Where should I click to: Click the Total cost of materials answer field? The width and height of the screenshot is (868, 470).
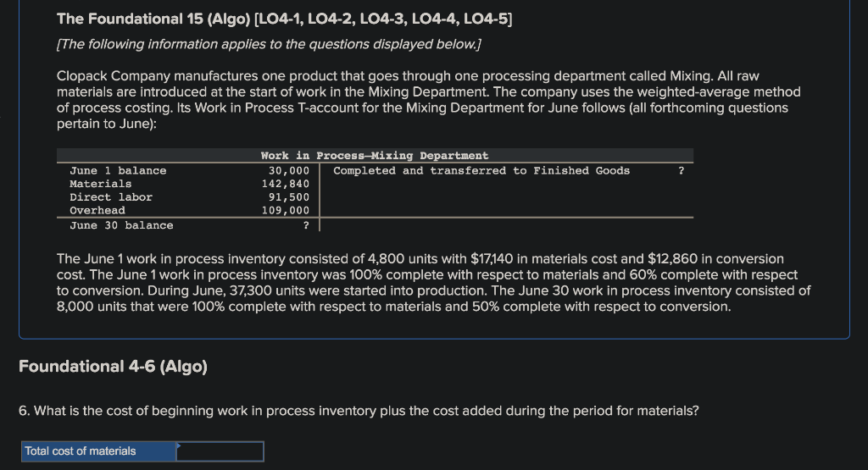220,451
